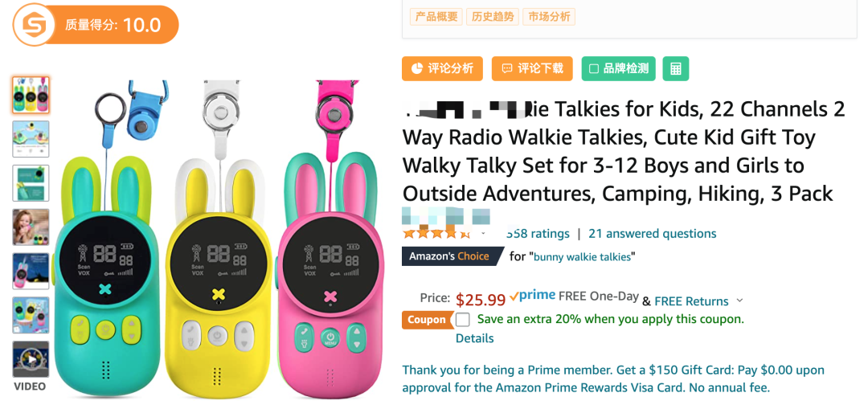
Task: Switch to the 产品概要 tab
Action: pos(436,17)
